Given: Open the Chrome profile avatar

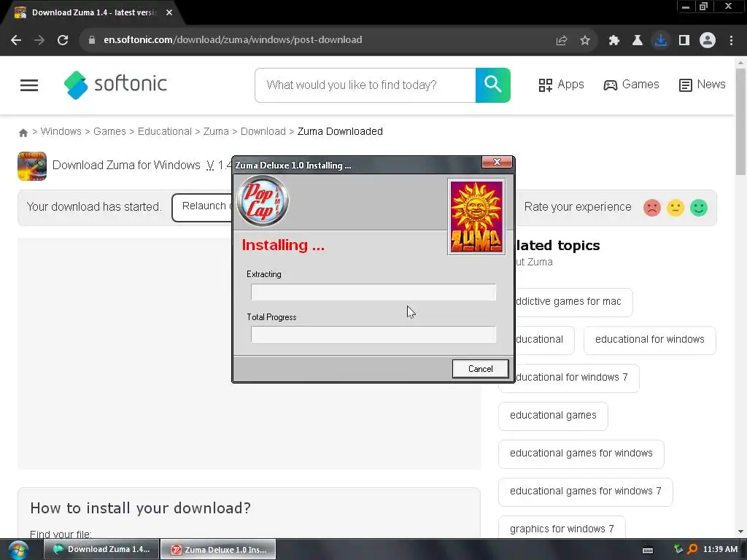Looking at the screenshot, I should [708, 40].
